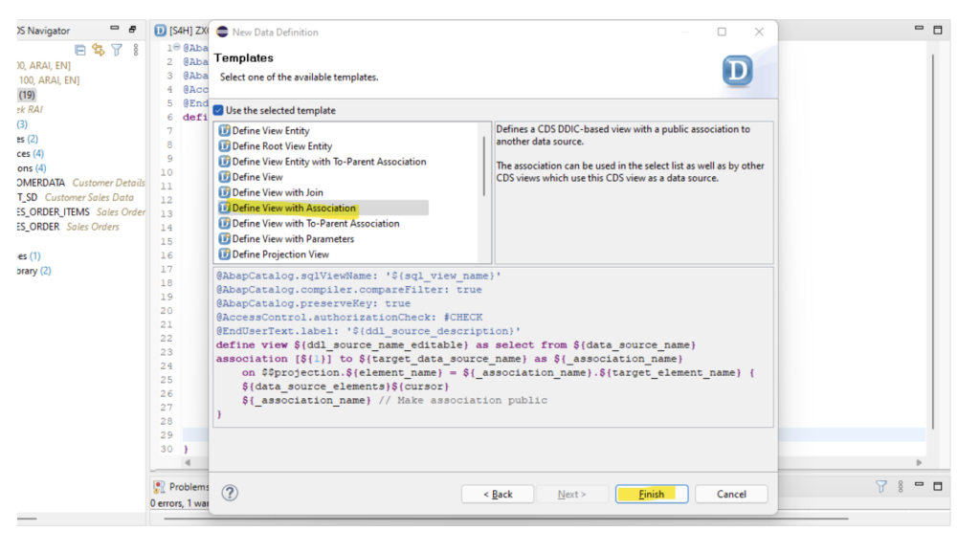Open the Project Explorer filter icon
The height and width of the screenshot is (553, 980).
(117, 49)
